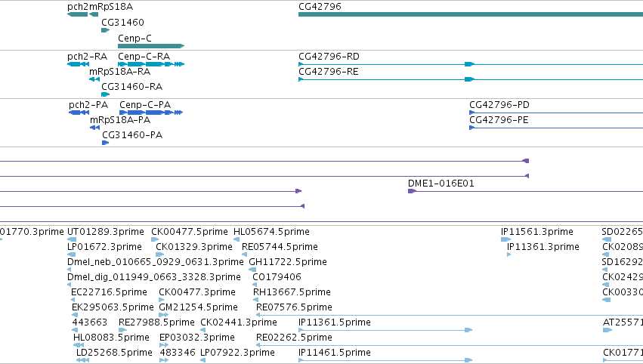Viewport: 643px width, 364px height.
Task: Select the mRpS18A-RA transcript glyph
Action: (x=94, y=79)
